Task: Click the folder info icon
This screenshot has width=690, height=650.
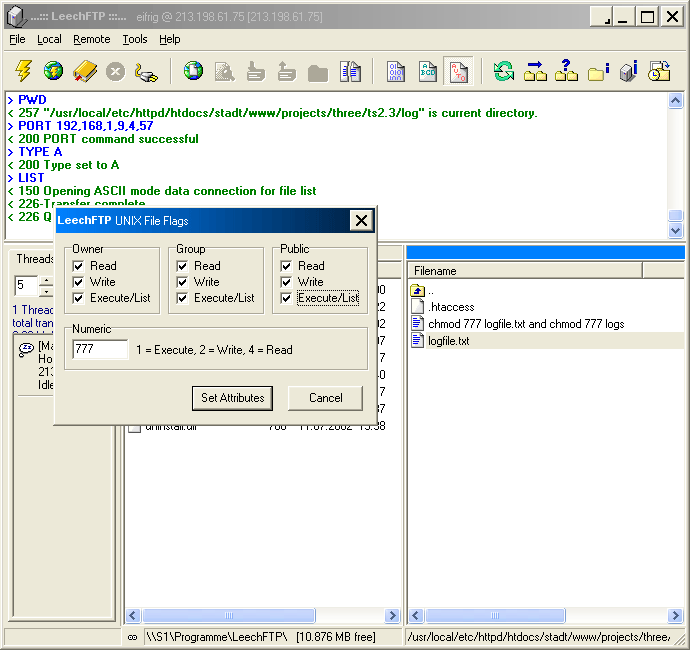Action: pyautogui.click(x=598, y=71)
